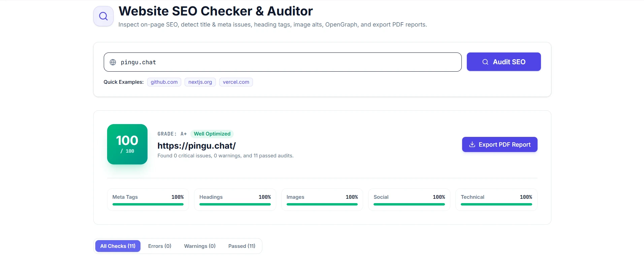Click the Technical category label
The width and height of the screenshot is (644, 264).
[473, 197]
